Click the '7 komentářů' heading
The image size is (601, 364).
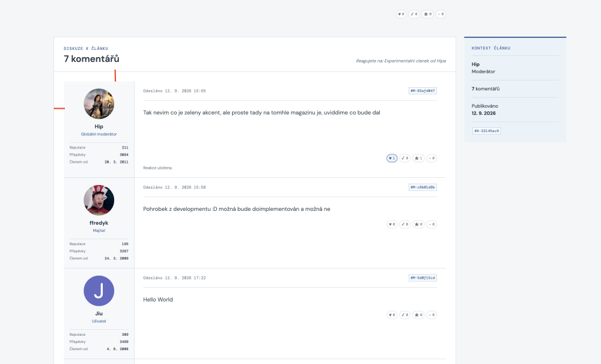[x=91, y=59]
